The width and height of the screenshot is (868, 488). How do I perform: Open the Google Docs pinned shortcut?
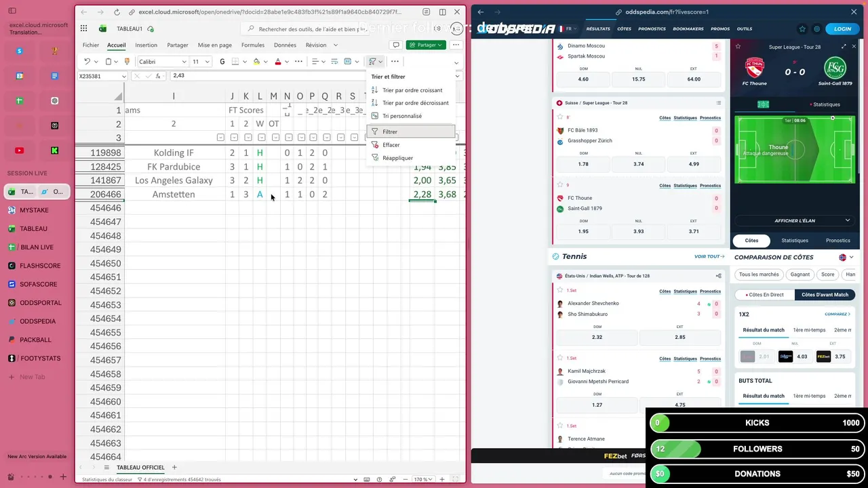point(55,76)
